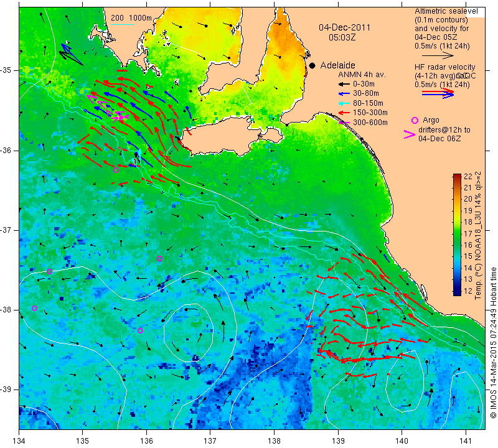Click the '0-30m' depth label
Viewport: 498px width, 448px height.
[x=364, y=84]
